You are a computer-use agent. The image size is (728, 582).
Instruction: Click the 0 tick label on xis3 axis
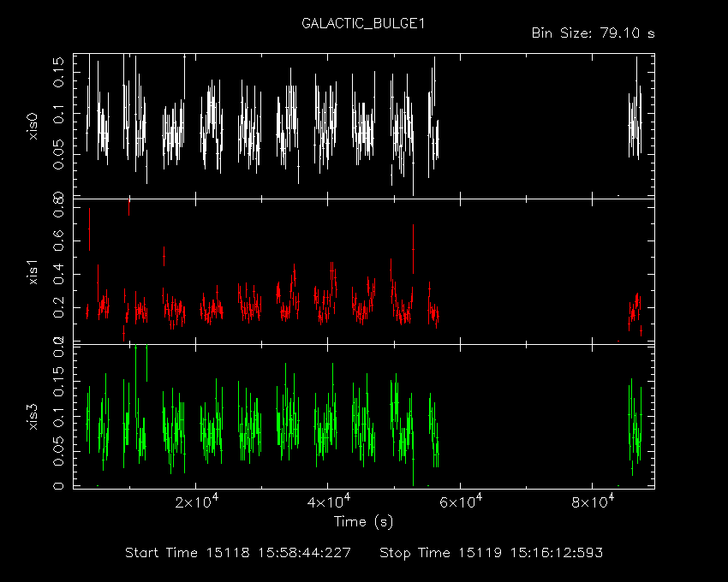tap(58, 486)
